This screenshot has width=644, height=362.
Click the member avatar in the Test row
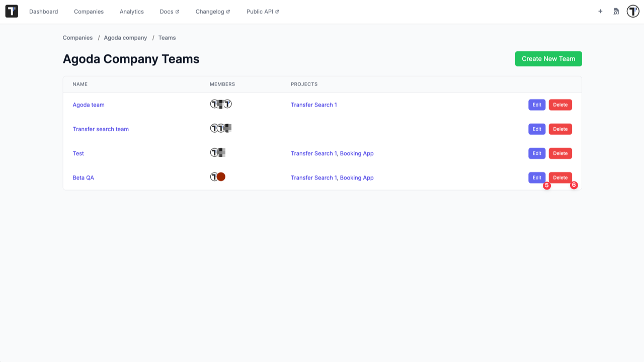(x=213, y=152)
